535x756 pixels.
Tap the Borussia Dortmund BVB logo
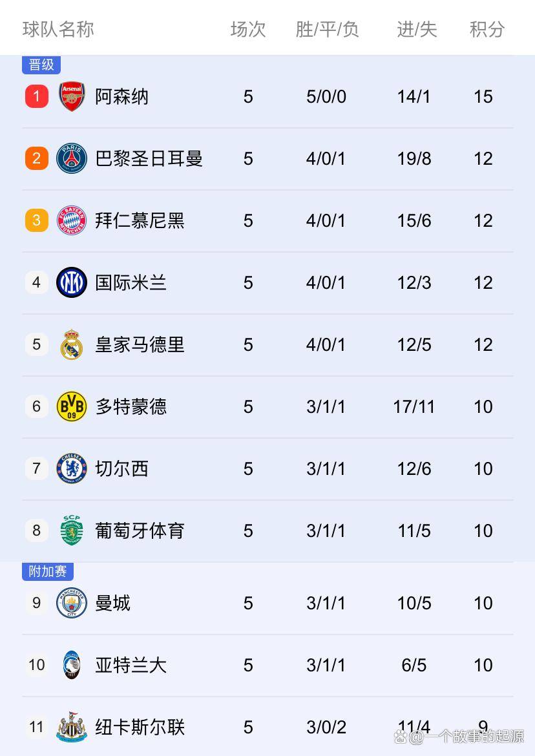click(x=72, y=406)
